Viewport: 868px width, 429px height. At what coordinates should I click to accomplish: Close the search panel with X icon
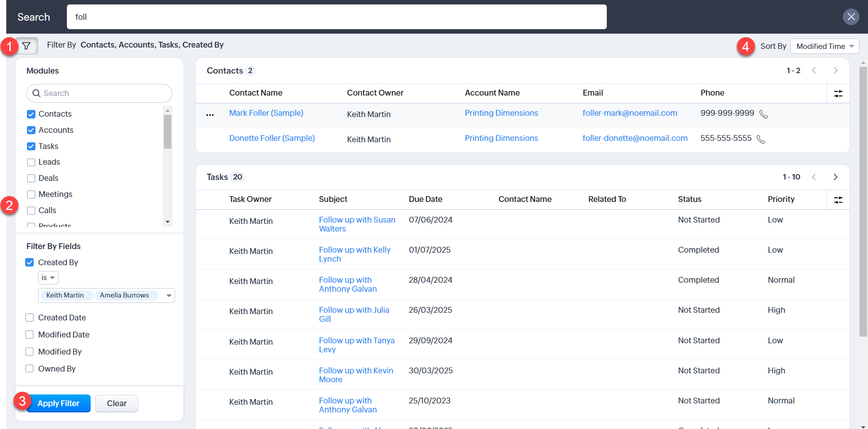click(851, 17)
